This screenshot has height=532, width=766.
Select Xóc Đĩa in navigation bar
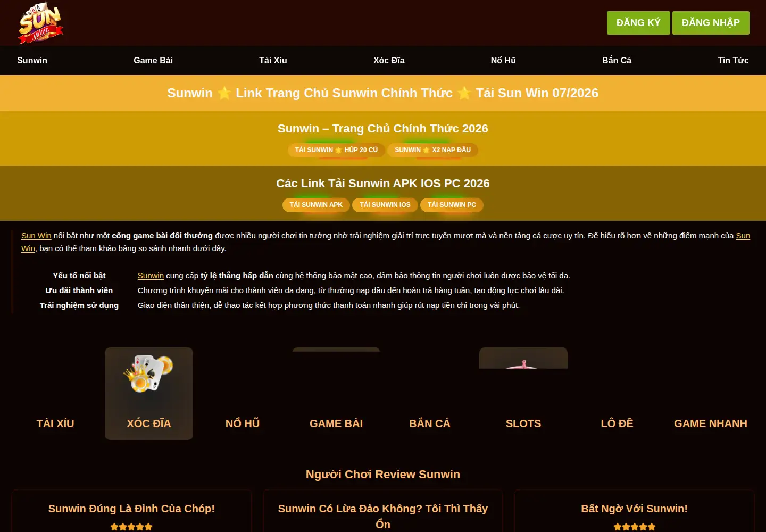[389, 60]
